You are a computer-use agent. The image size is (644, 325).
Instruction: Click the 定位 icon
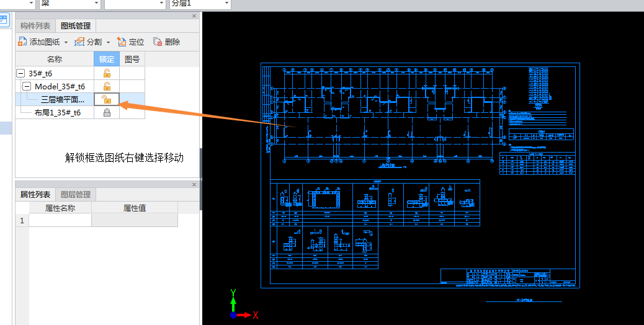pos(122,42)
